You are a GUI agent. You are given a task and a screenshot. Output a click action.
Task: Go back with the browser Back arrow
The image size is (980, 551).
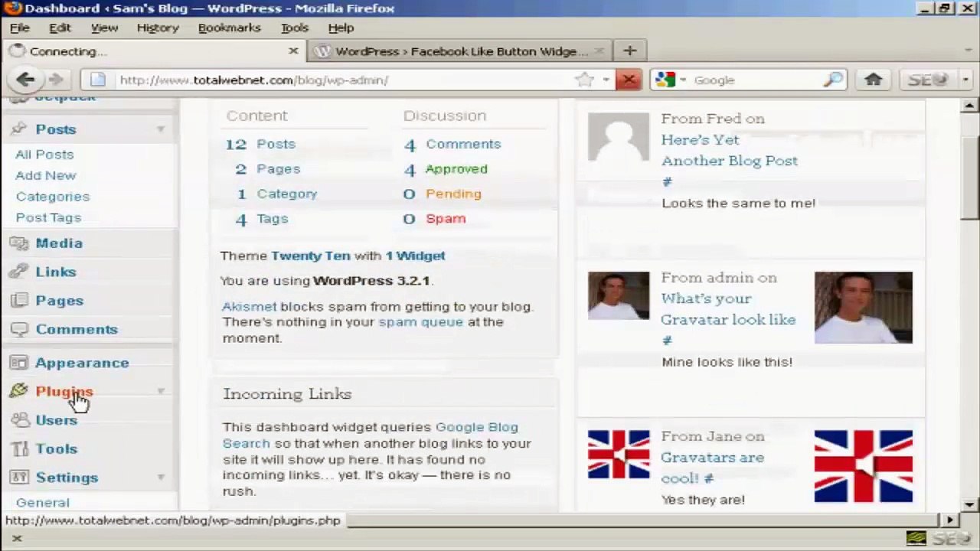25,80
